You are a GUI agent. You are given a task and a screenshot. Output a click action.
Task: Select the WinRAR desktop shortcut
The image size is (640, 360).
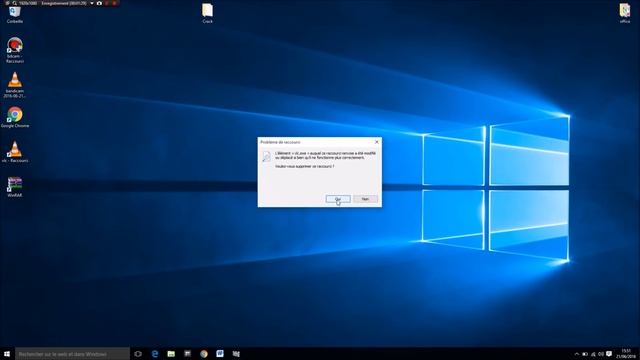15,187
